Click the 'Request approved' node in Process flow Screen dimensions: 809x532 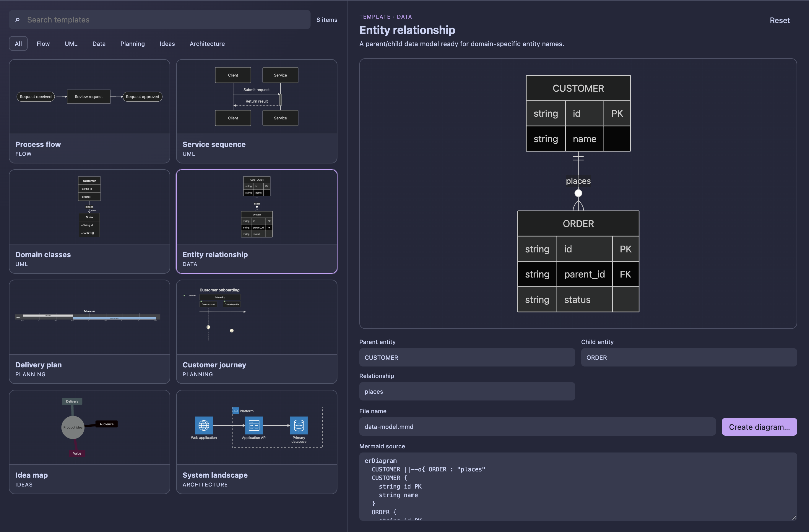[x=142, y=97]
